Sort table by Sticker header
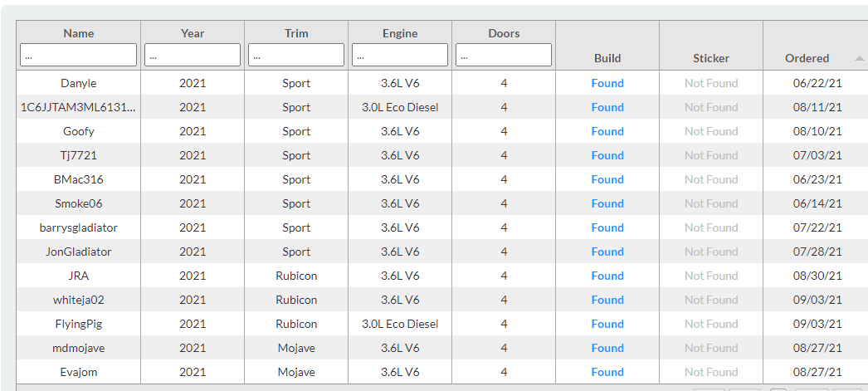868x391 pixels. (x=711, y=58)
